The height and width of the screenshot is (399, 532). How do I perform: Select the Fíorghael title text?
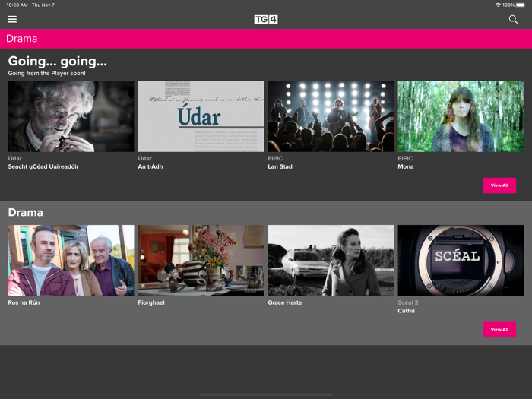[151, 302]
